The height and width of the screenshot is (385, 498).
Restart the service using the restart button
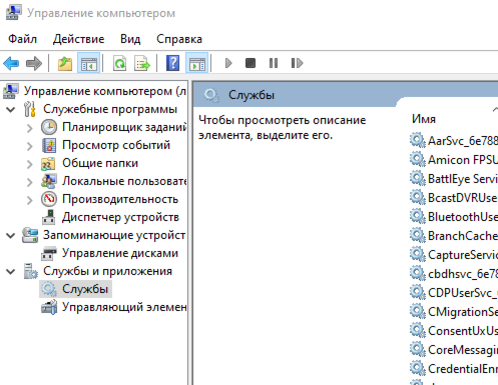click(x=297, y=63)
